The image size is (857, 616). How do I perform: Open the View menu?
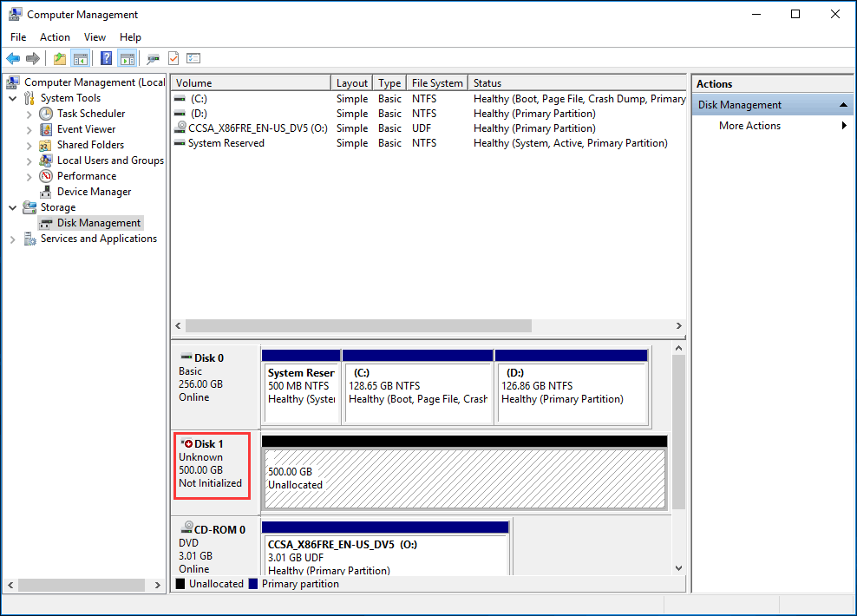coord(95,37)
